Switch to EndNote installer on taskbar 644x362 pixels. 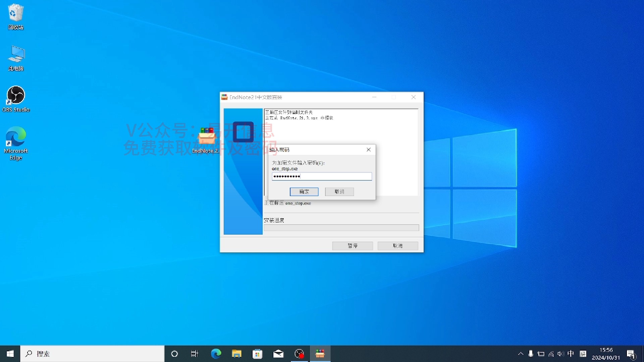(x=320, y=354)
